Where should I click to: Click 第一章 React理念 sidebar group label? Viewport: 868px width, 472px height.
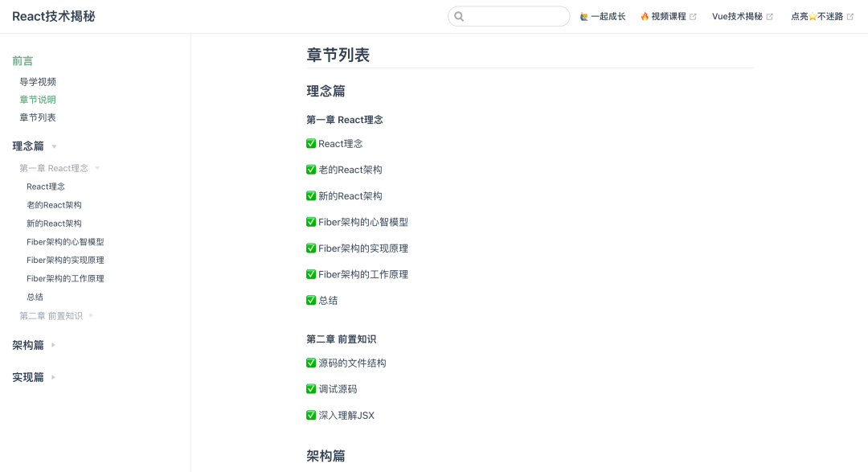[x=54, y=168]
